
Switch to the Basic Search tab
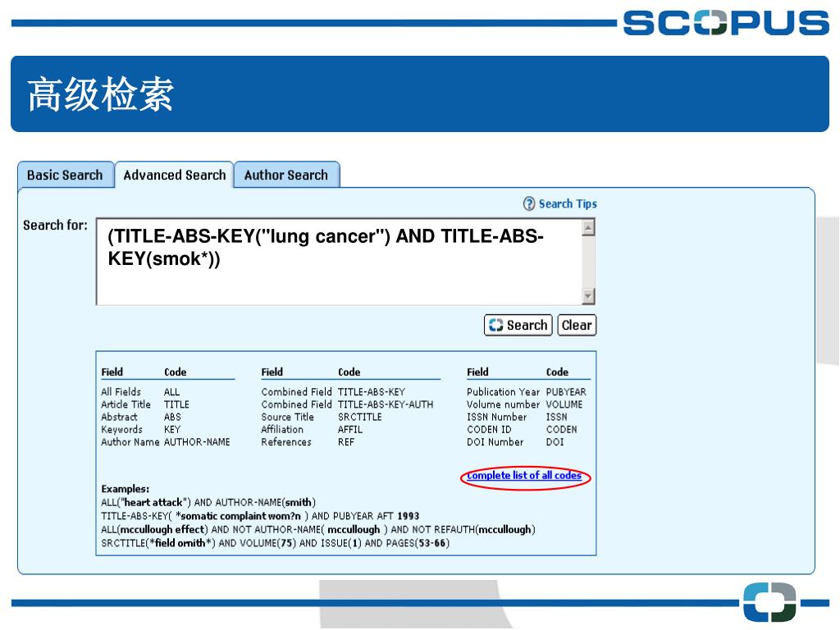tap(65, 176)
